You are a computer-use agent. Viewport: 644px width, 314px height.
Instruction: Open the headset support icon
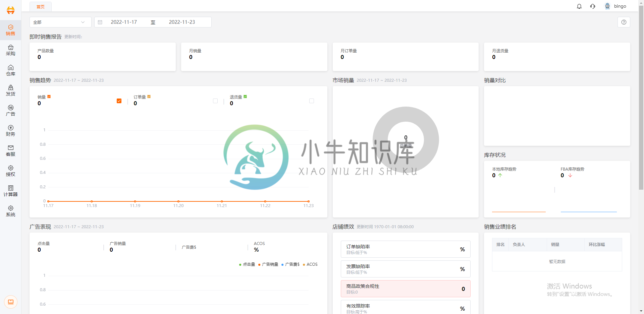click(x=593, y=6)
